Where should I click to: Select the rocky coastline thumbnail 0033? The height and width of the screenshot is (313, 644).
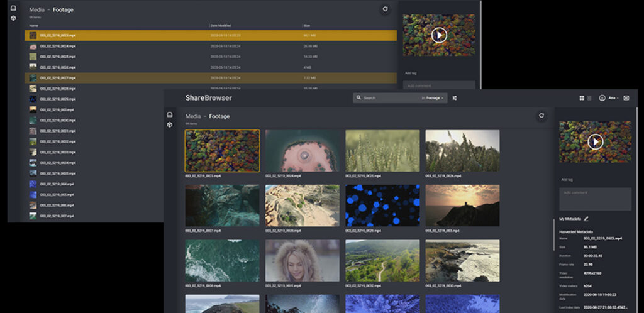pos(462,260)
